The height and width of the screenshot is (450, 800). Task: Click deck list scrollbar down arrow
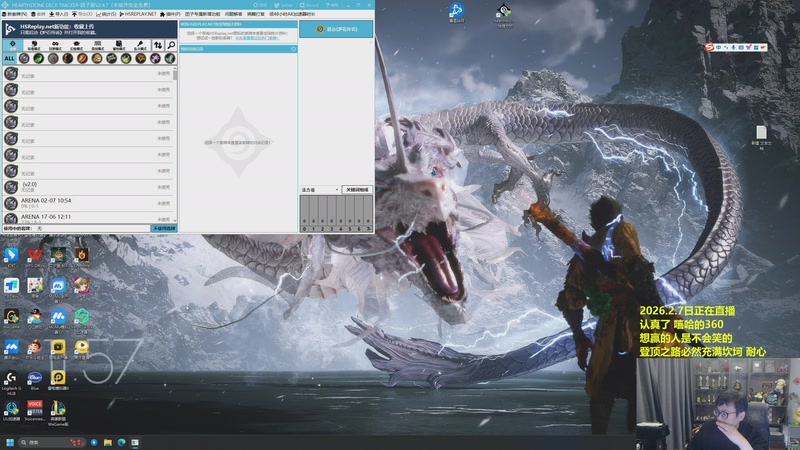[176, 221]
